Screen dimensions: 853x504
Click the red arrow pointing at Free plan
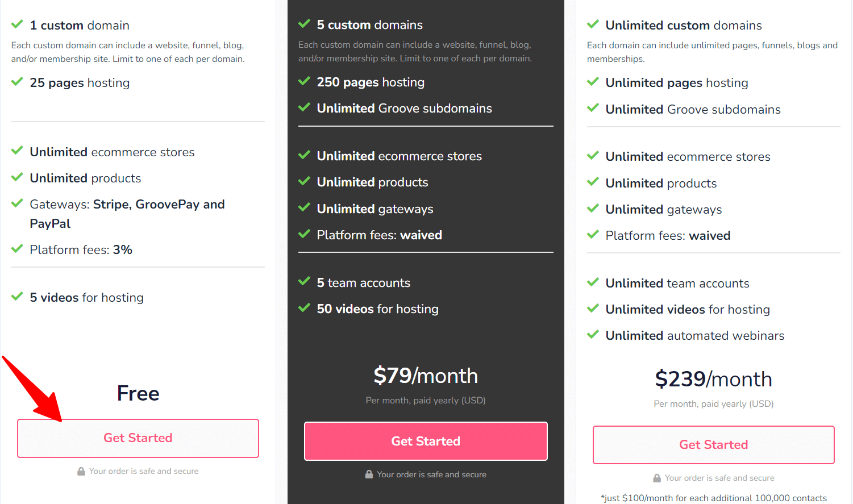click(32, 389)
